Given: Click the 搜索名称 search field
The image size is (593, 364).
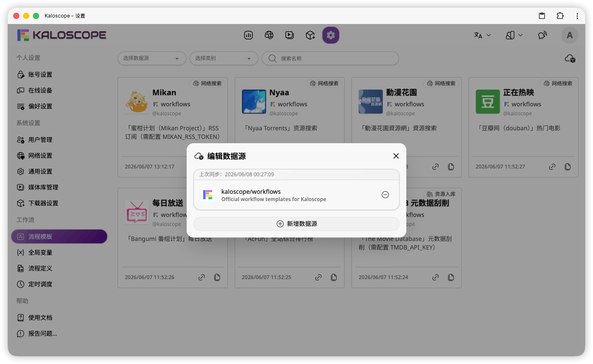Looking at the screenshot, I should [x=330, y=58].
